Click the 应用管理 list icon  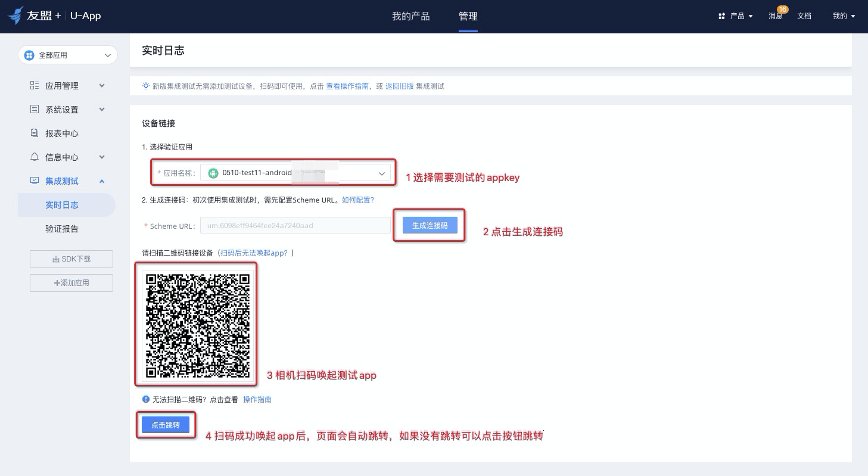point(35,86)
